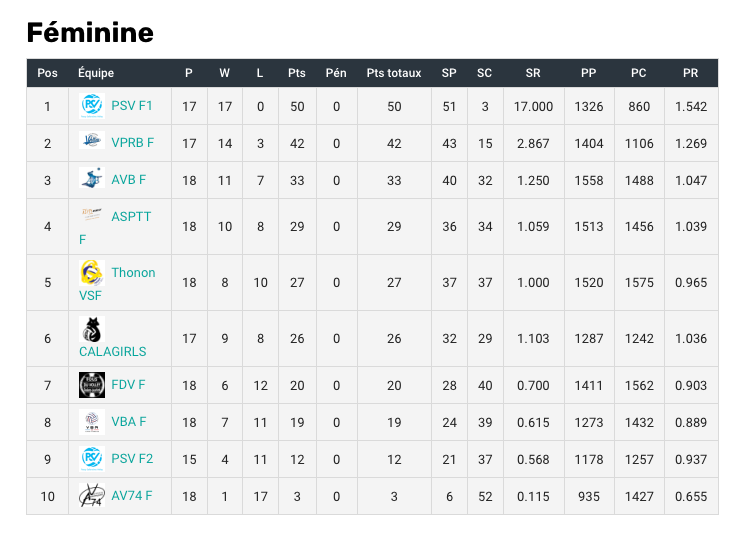Click the PSV F2 team logo

click(x=92, y=458)
